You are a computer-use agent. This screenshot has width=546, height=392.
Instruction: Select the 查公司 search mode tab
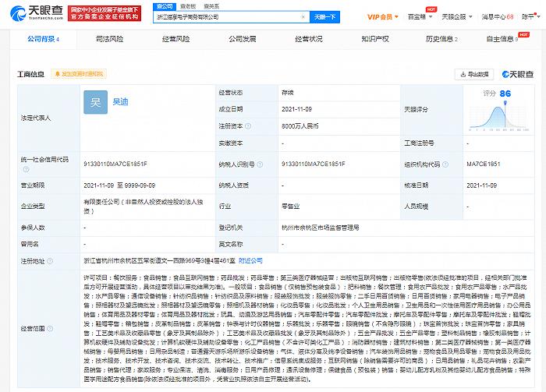point(165,6)
